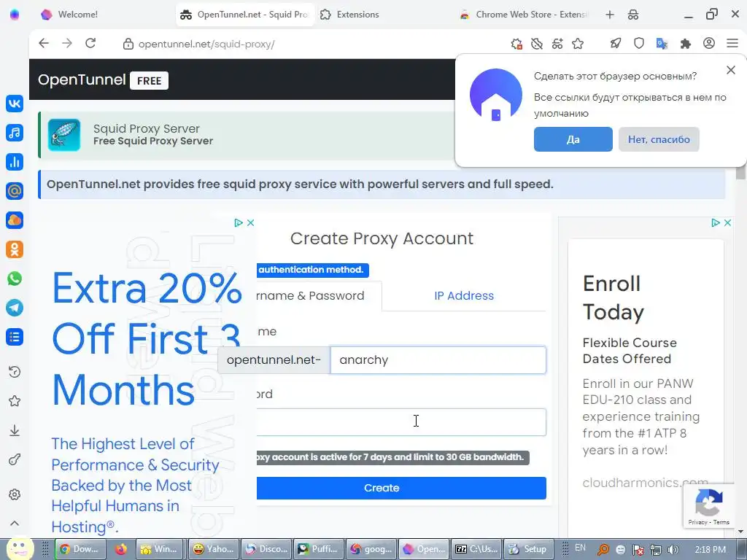Click AdChoices icon on left ad
This screenshot has width=747, height=560.
239,222
